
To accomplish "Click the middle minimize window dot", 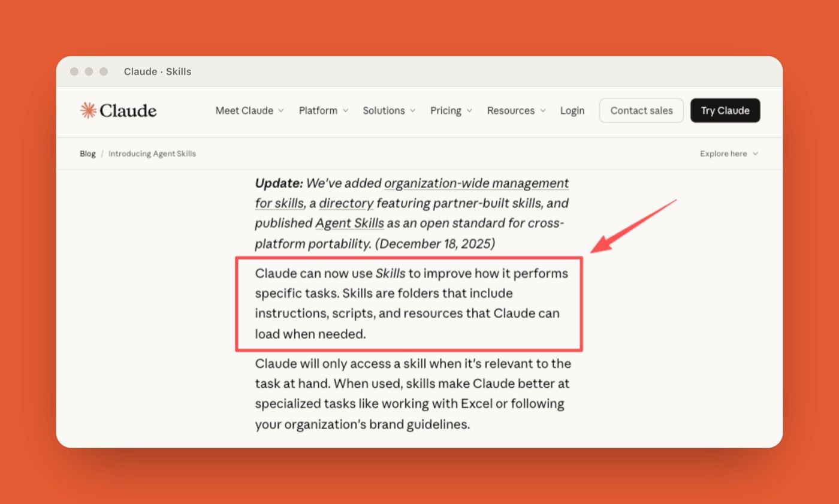I will [x=89, y=71].
